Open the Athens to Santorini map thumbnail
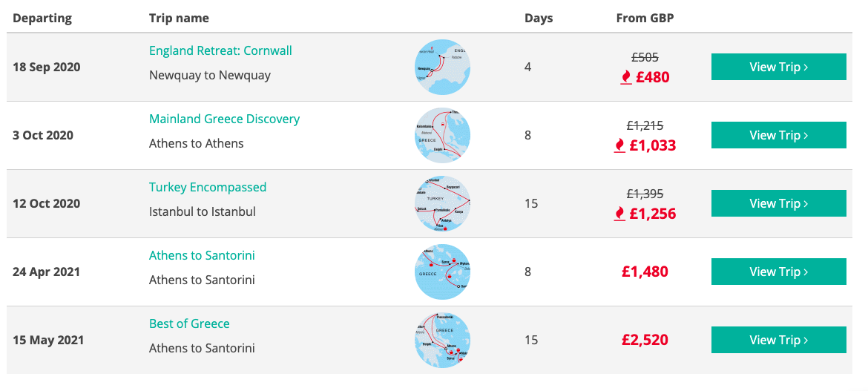This screenshot has height=391, width=868. [x=442, y=272]
